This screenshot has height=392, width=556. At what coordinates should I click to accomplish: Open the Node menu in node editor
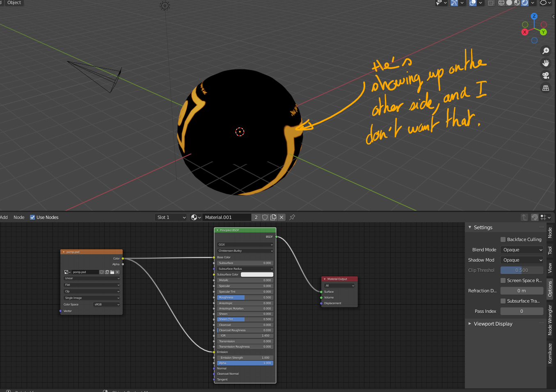tap(19, 217)
